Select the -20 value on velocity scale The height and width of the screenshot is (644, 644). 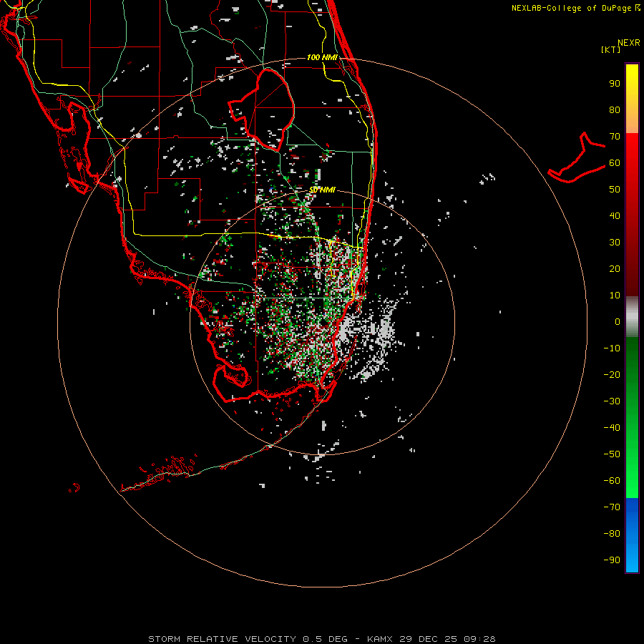tap(612, 375)
